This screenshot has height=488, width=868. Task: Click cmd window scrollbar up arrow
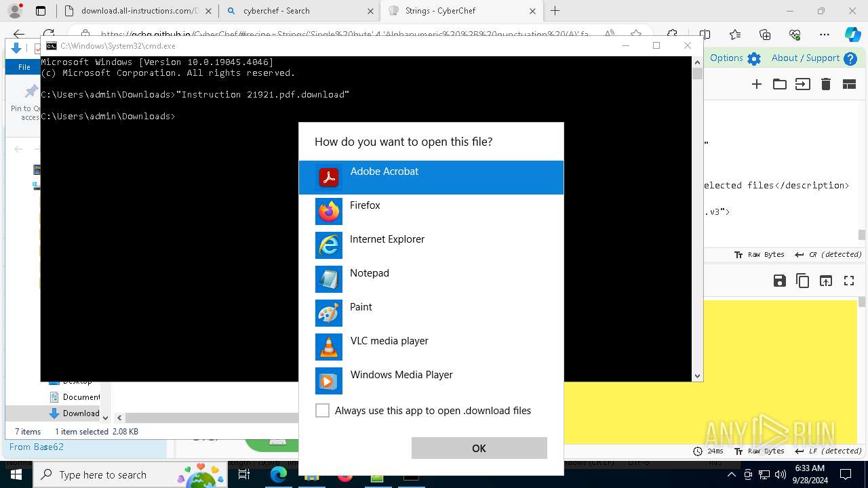697,62
